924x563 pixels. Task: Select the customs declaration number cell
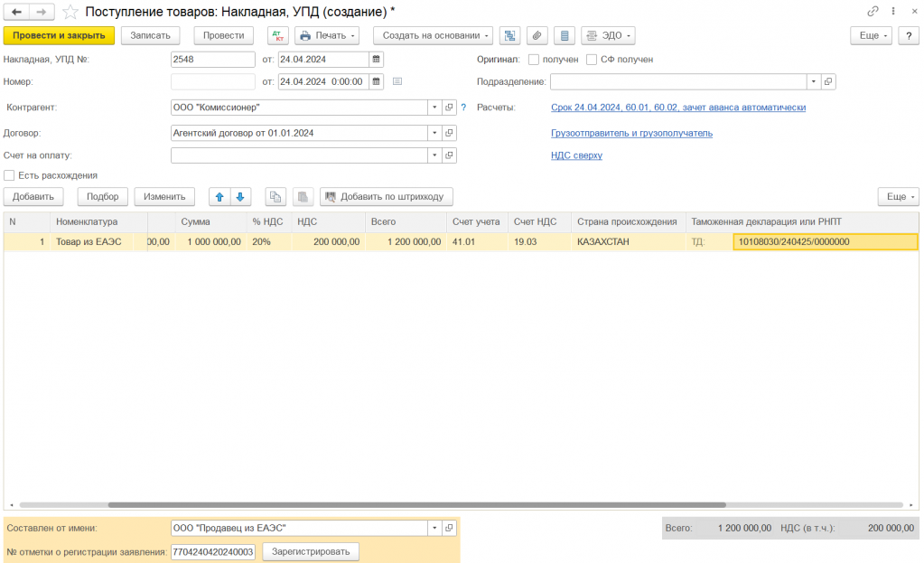pyautogui.click(x=825, y=241)
